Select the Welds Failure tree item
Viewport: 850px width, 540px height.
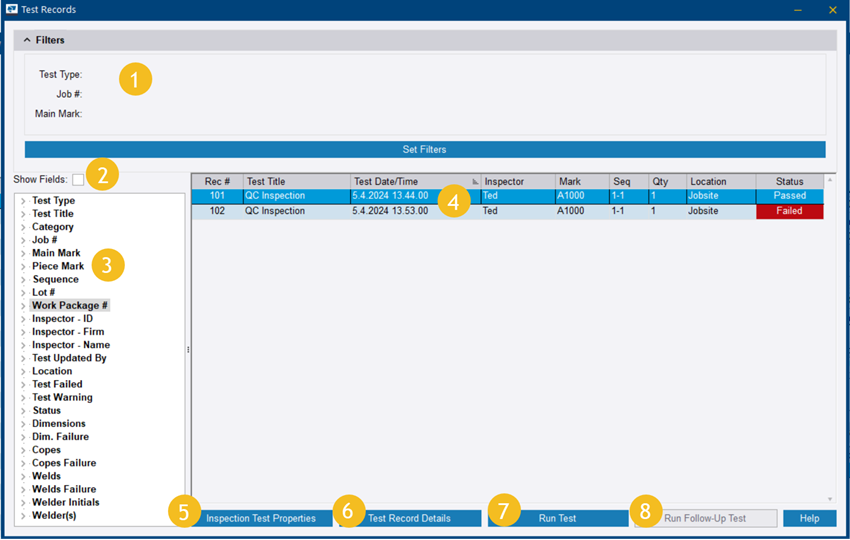pos(64,489)
